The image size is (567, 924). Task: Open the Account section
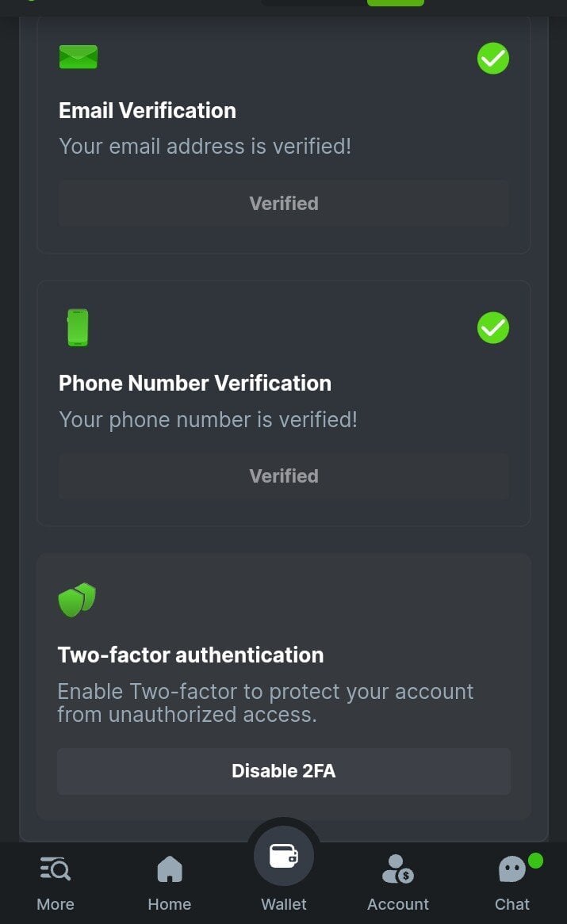[398, 883]
